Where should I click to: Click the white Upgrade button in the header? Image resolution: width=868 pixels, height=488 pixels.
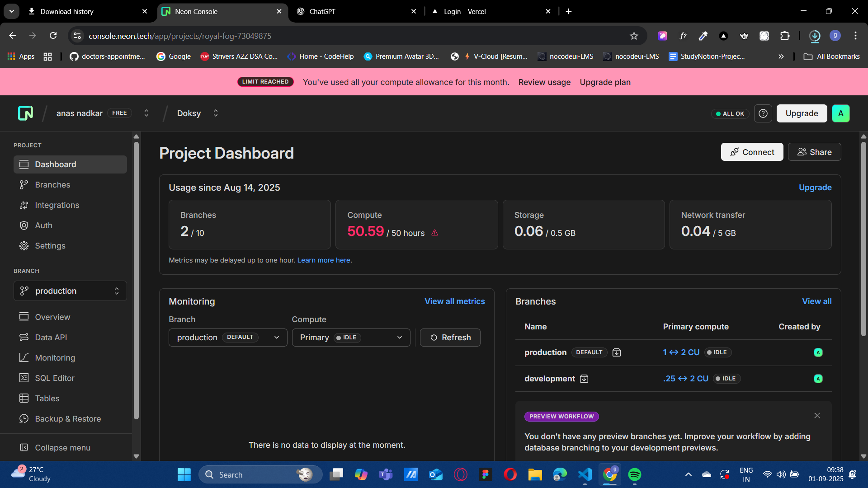click(802, 113)
